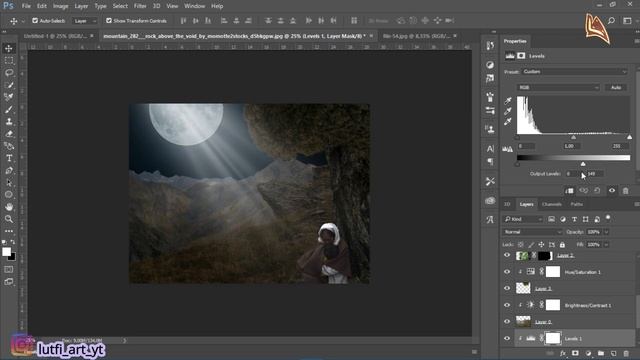Open the Kind layer filter dropdown
This screenshot has width=640, height=360.
523,220
